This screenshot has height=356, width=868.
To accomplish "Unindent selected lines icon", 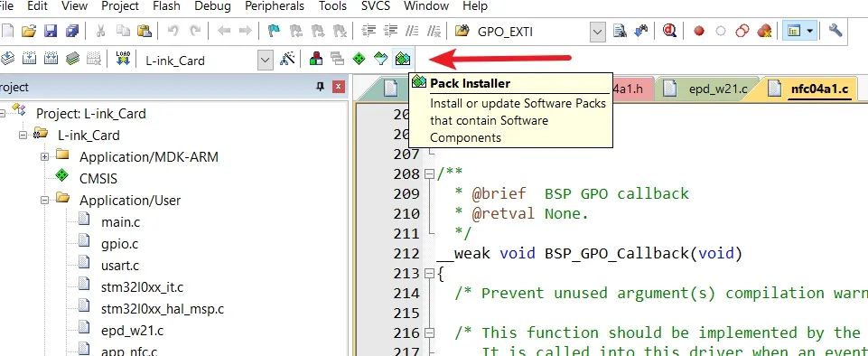I will point(391,31).
